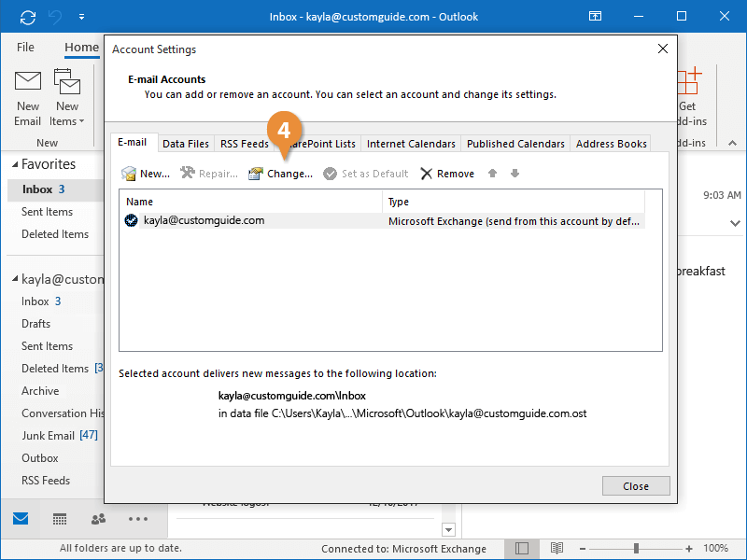
Task: Close the Account Settings dialog with X
Action: pyautogui.click(x=663, y=49)
